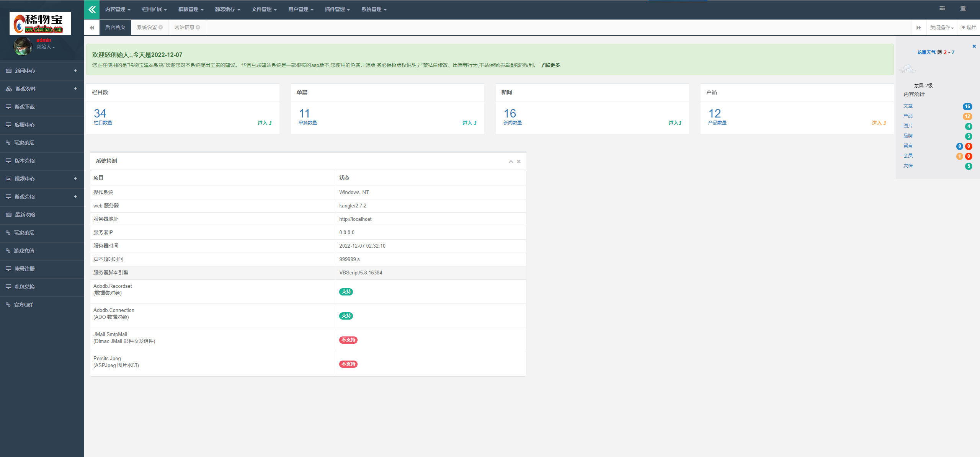
Task: Close the 网站信息 tab
Action: tap(198, 28)
